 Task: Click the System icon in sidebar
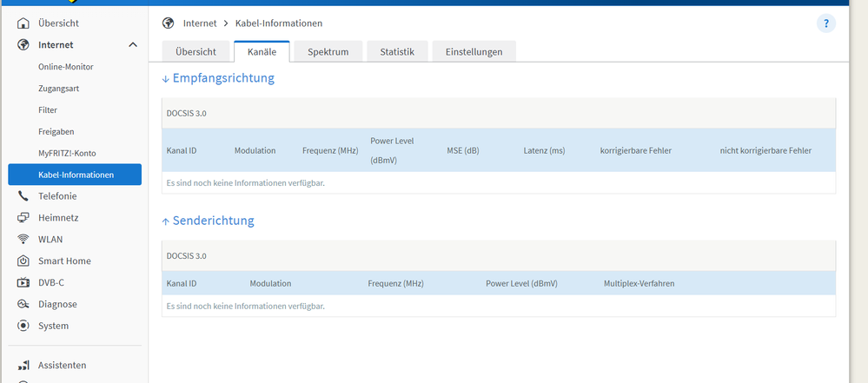pyautogui.click(x=23, y=326)
